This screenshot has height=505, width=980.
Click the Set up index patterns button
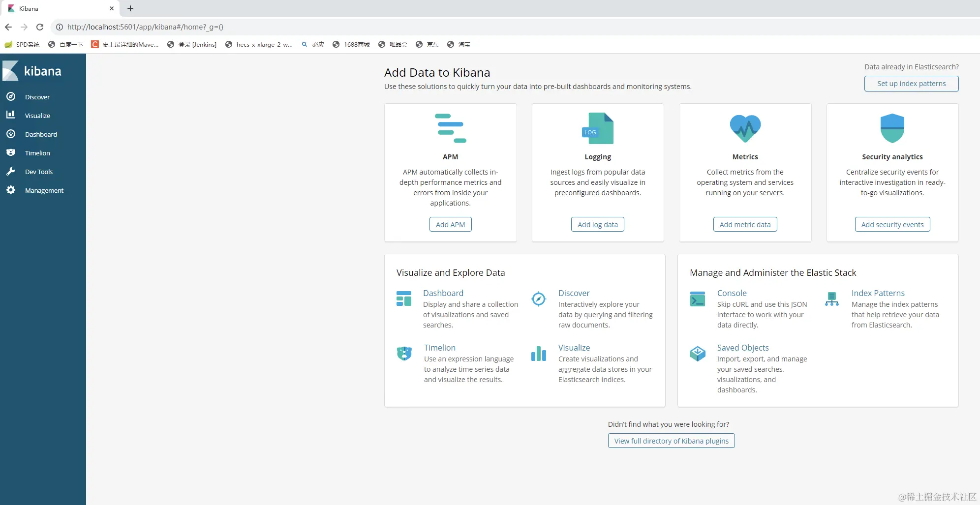911,84
